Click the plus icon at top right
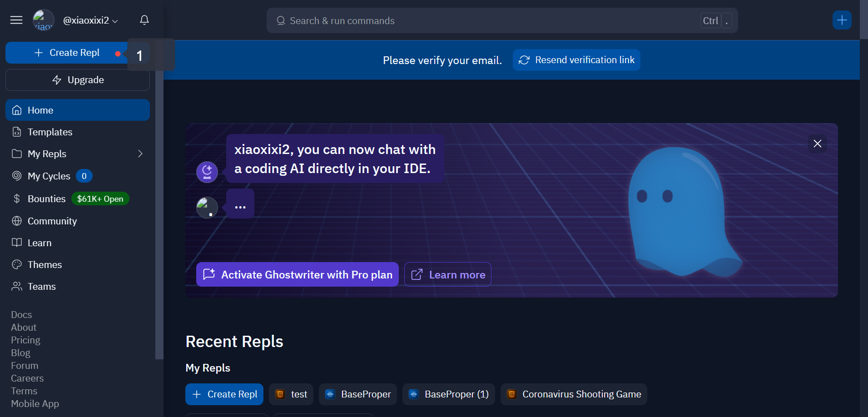Viewport: 868px width, 417px height. (842, 20)
